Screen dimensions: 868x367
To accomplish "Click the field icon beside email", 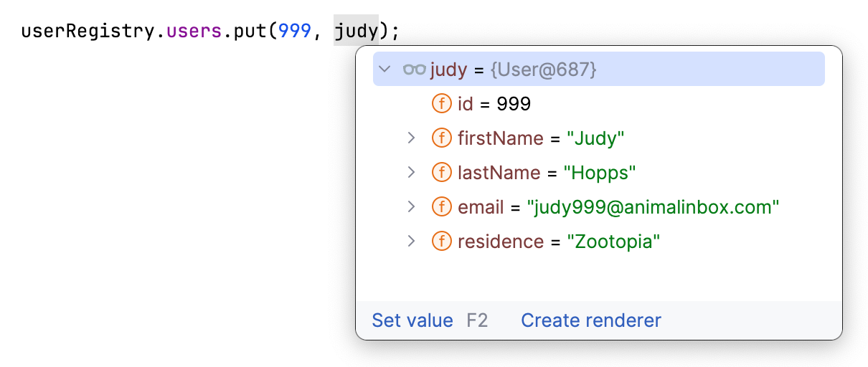I will point(442,207).
